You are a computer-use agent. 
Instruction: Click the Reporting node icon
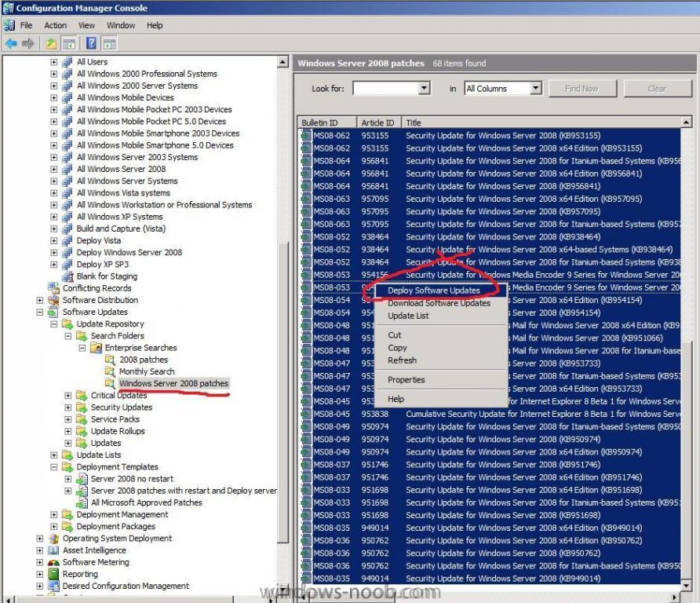pyautogui.click(x=53, y=575)
